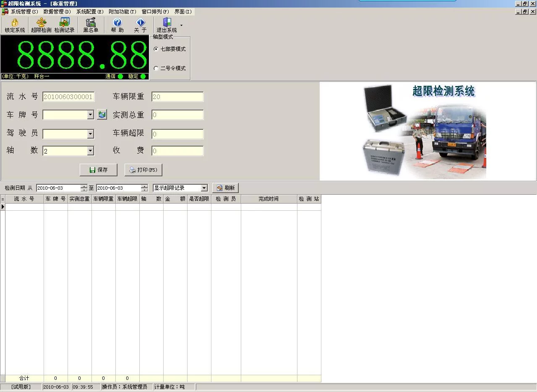Click the 打印(F5) print button
Viewport: 537px width, 392px height.
pos(143,170)
